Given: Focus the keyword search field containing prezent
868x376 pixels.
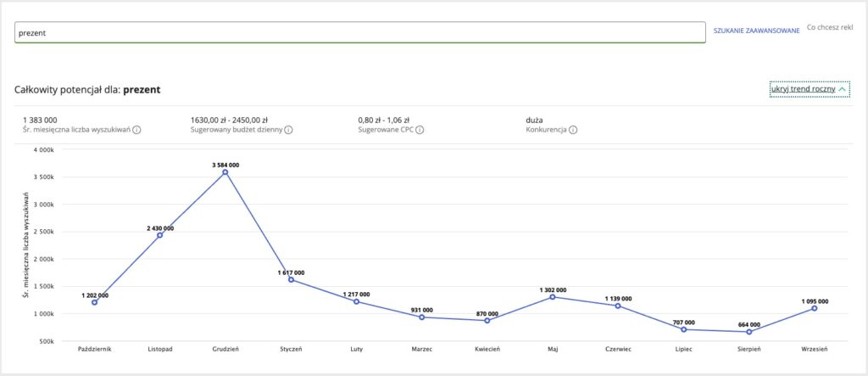Looking at the screenshot, I should point(360,32).
